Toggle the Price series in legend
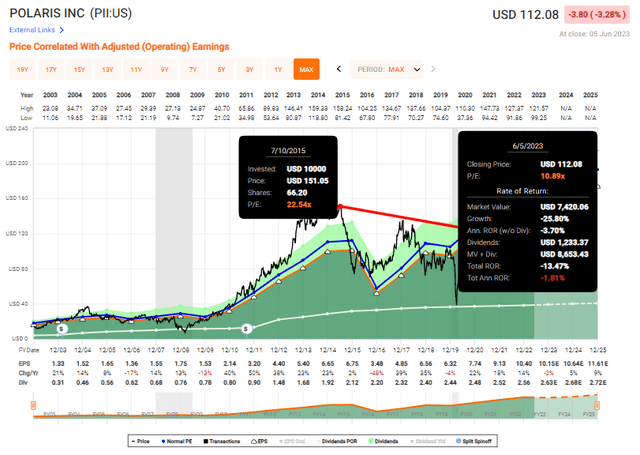640x455 pixels. [x=141, y=441]
